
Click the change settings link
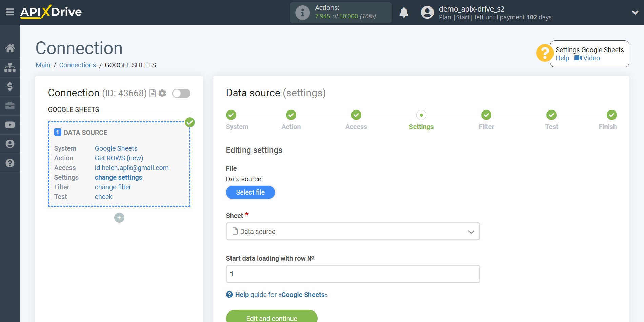(x=119, y=177)
